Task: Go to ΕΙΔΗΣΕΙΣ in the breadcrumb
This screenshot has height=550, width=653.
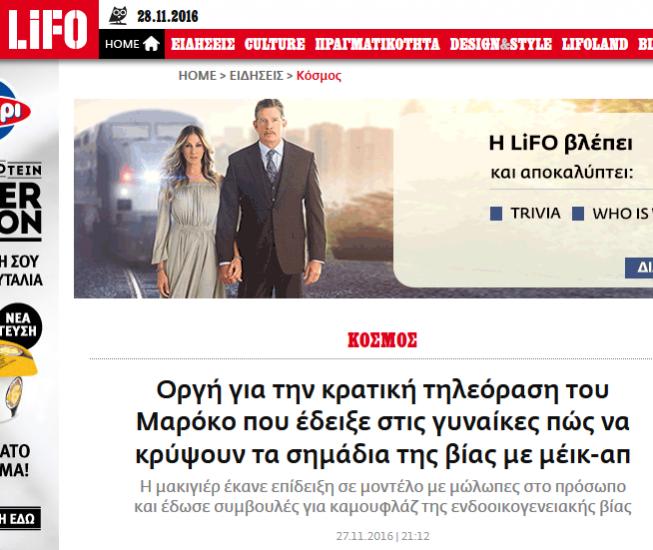Action: 256,76
